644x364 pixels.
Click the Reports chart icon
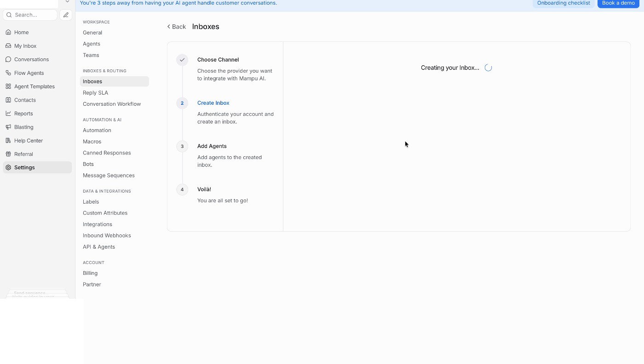8,114
